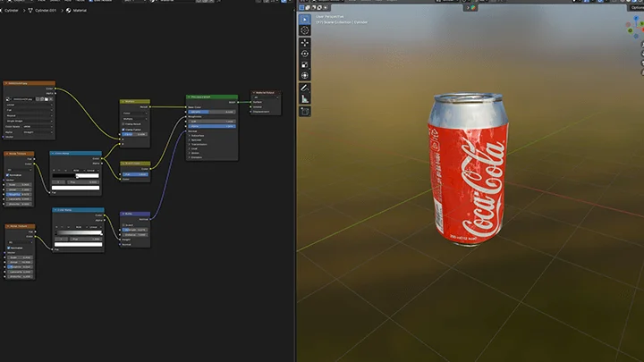Viewport: 644px width, 362px height.
Task: Toggle Normalize on the lower Noise Texture node
Action: tap(9, 248)
